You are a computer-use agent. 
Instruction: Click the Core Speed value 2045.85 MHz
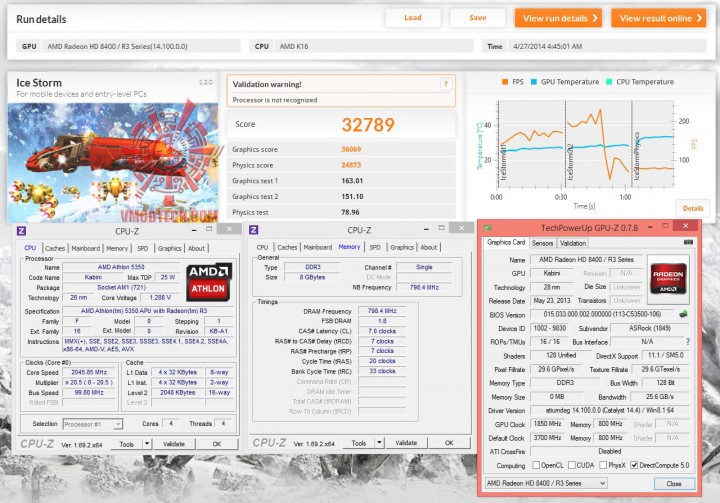89,373
